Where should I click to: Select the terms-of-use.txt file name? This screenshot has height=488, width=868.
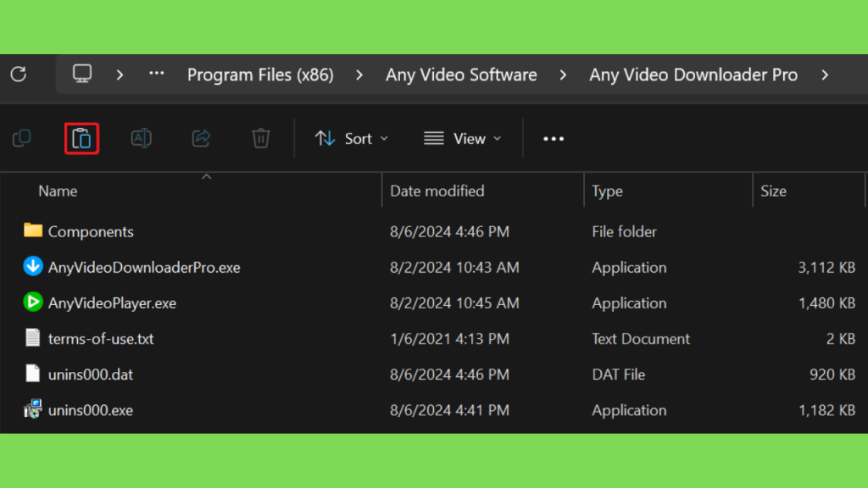pos(101,339)
